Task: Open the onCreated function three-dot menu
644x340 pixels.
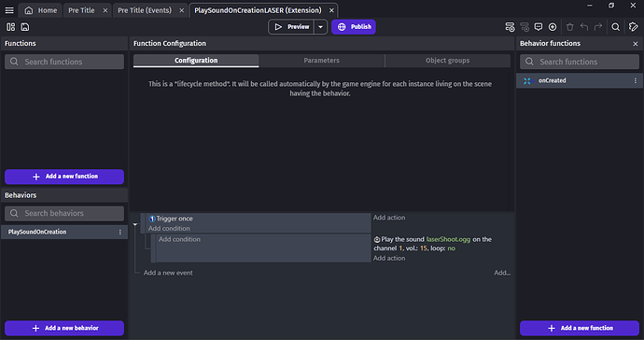Action: click(635, 80)
